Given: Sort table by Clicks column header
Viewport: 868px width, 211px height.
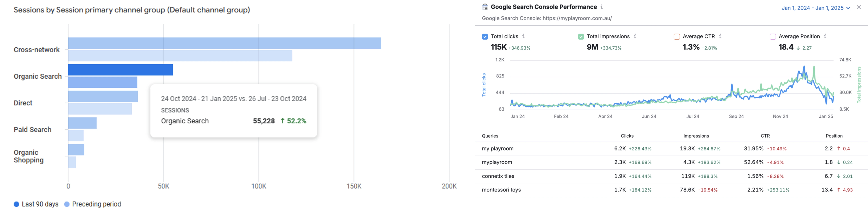Looking at the screenshot, I should [x=627, y=136].
